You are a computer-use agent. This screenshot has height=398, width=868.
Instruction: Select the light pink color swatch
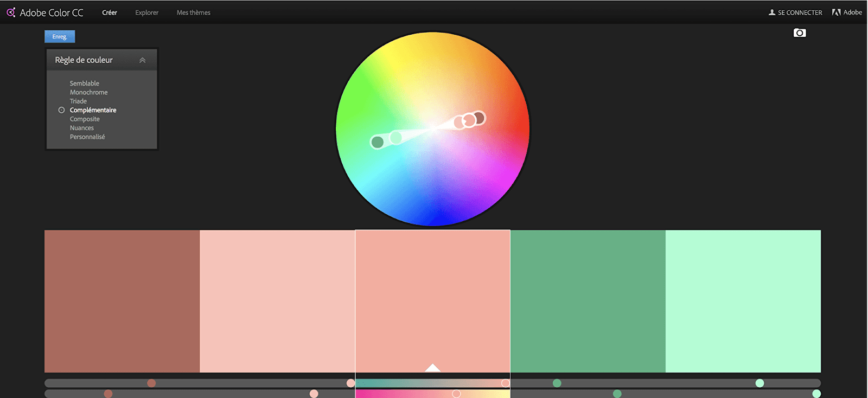coord(277,301)
